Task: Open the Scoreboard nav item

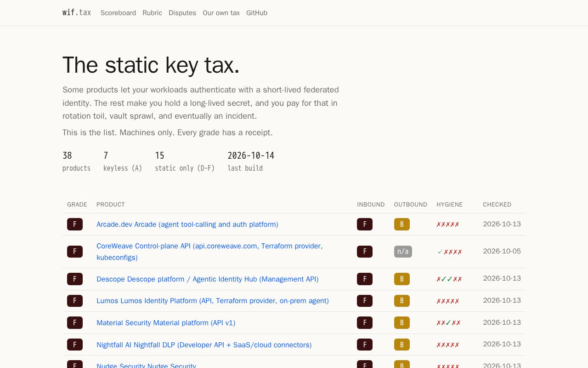Action: pos(118,13)
